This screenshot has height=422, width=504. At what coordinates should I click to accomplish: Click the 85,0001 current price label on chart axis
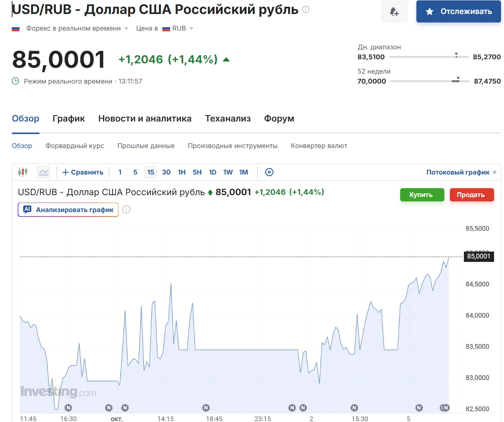coord(479,256)
